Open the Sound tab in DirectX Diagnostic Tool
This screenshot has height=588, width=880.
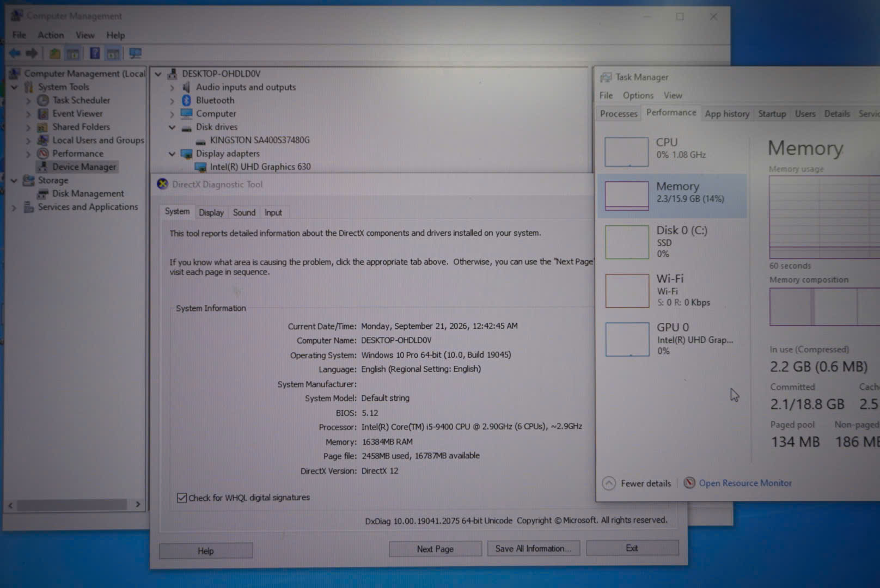point(244,212)
